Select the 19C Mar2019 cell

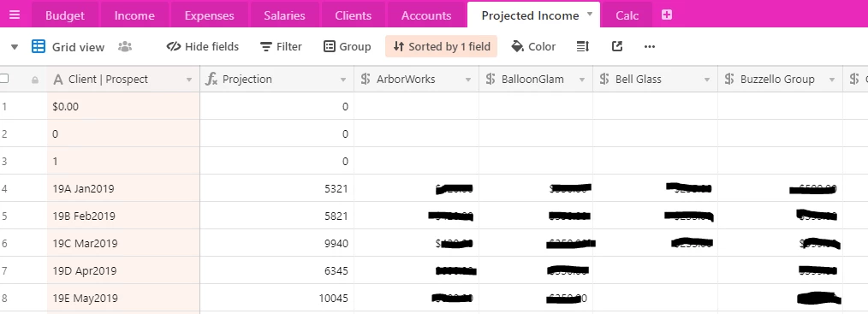coord(123,243)
